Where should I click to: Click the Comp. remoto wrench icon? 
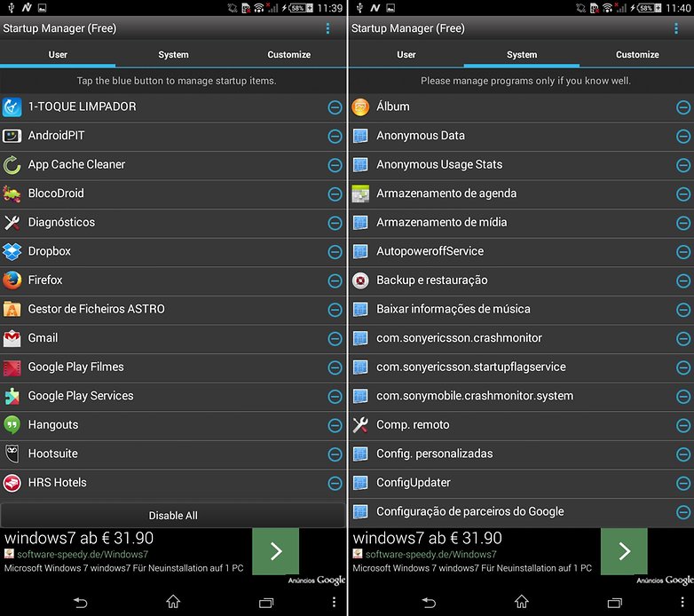pos(360,425)
